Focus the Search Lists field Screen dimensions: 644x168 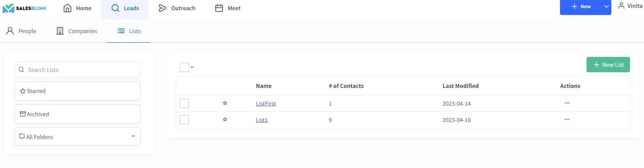coord(78,70)
